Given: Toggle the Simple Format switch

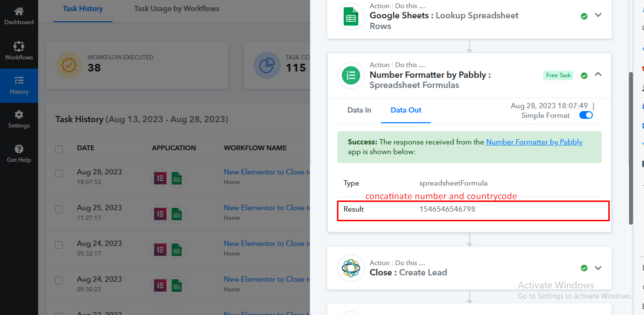Looking at the screenshot, I should pos(586,115).
